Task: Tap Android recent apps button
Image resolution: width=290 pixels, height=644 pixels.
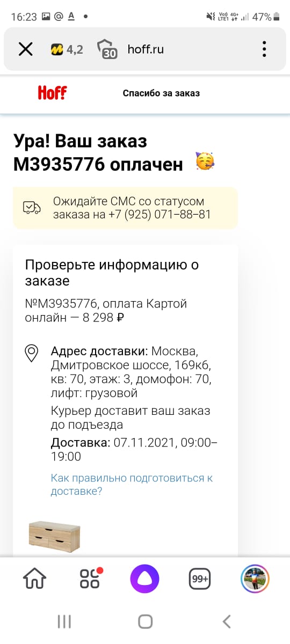Action: coord(64,622)
